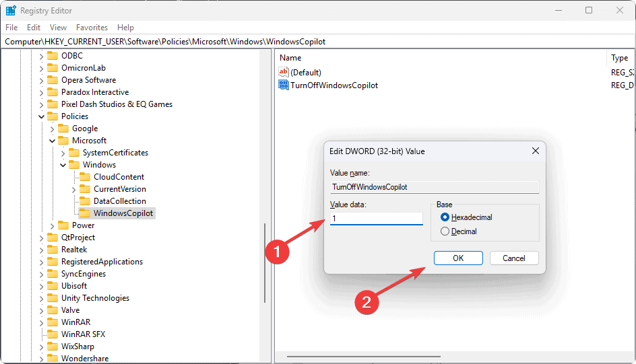
Task: Close the Edit DWORD dialog
Action: [x=536, y=151]
